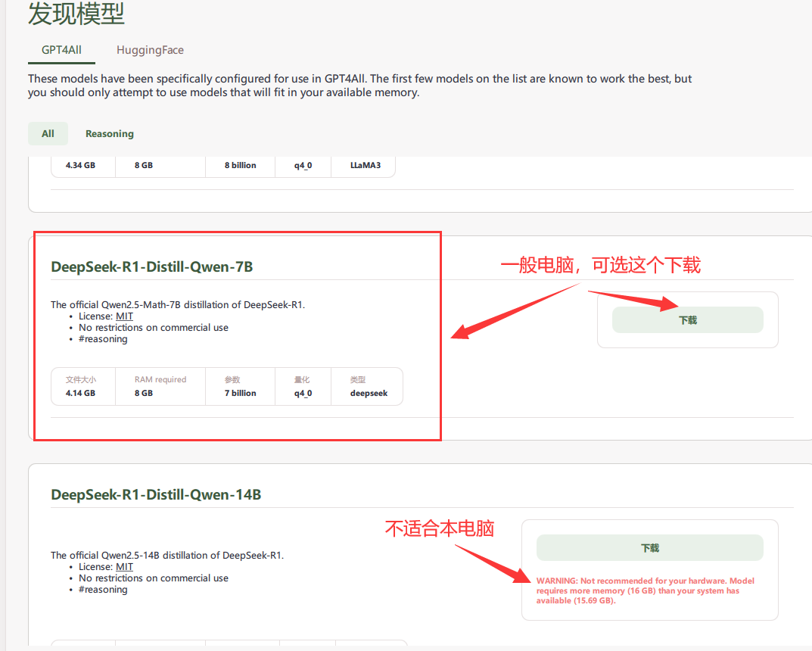Click the 8 billion parameter value
The image size is (812, 651).
241,165
